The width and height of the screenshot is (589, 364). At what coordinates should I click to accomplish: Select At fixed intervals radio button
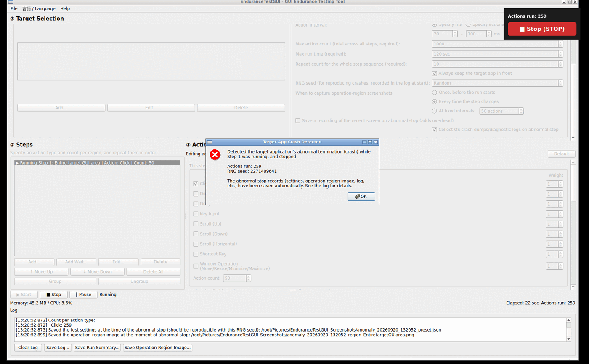click(454, 111)
